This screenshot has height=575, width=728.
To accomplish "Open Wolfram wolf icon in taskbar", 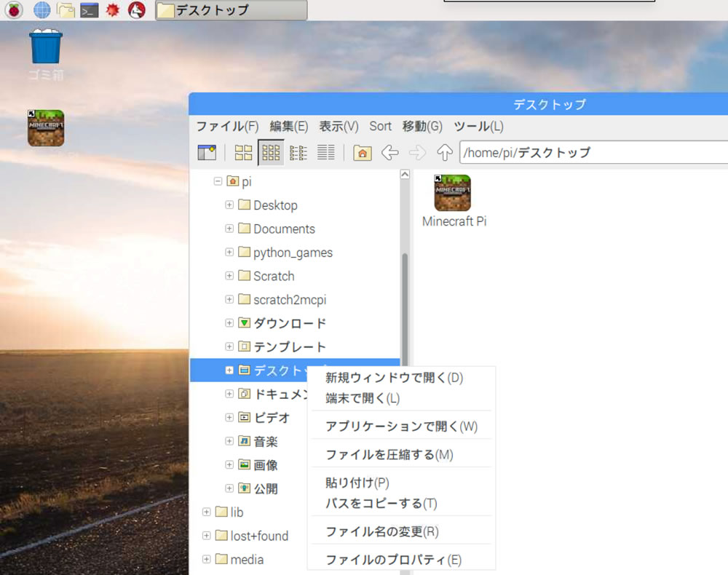I will coord(137,9).
